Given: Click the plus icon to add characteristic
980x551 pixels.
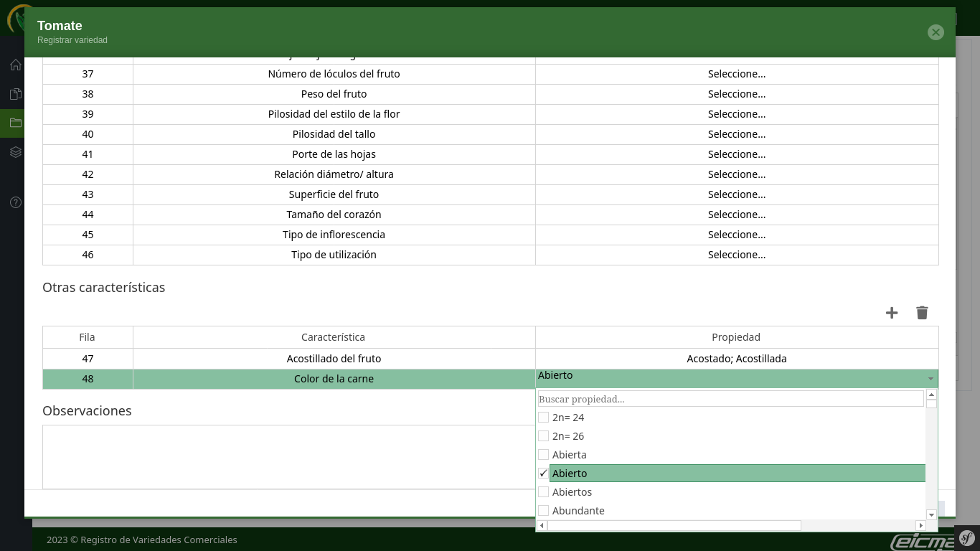Looking at the screenshot, I should [x=892, y=313].
